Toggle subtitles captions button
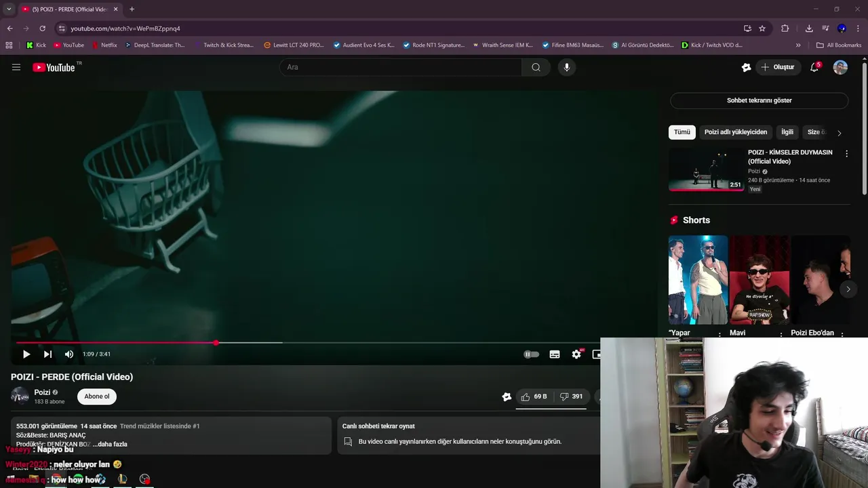Viewport: 868px width, 488px height. (x=555, y=354)
